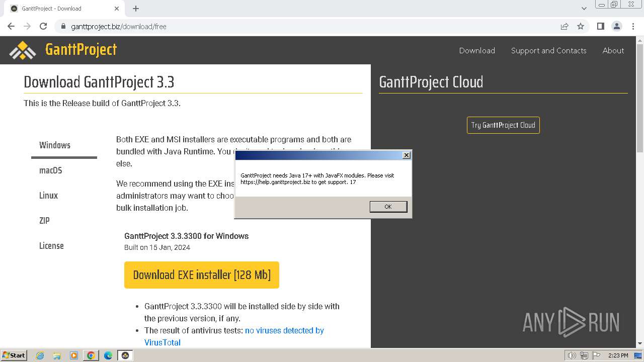
Task: Select GanttProject taskbar icon
Action: pyautogui.click(x=125, y=355)
